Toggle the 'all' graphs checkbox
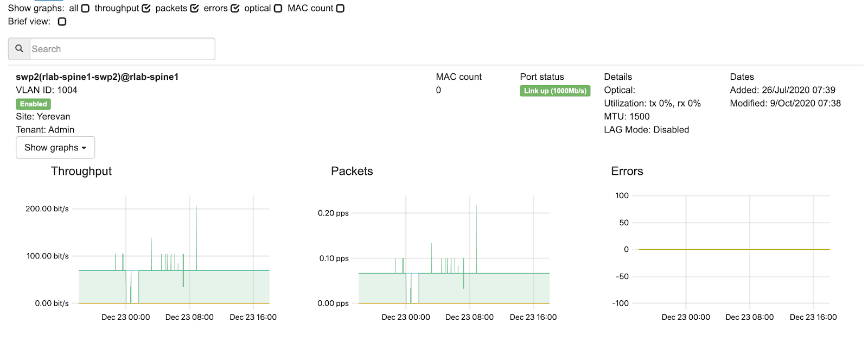The width and height of the screenshot is (868, 341). 85,8
